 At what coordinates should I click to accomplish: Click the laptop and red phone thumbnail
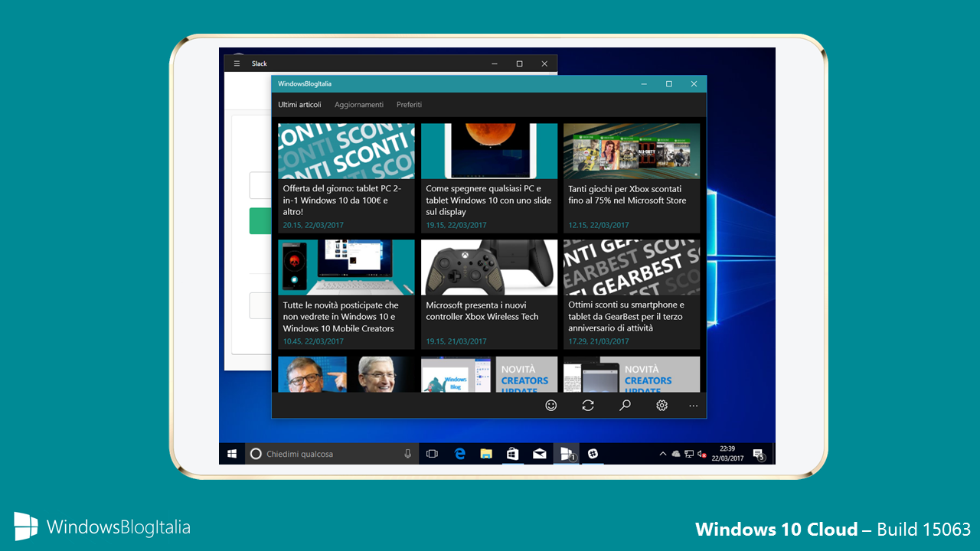[x=346, y=267]
